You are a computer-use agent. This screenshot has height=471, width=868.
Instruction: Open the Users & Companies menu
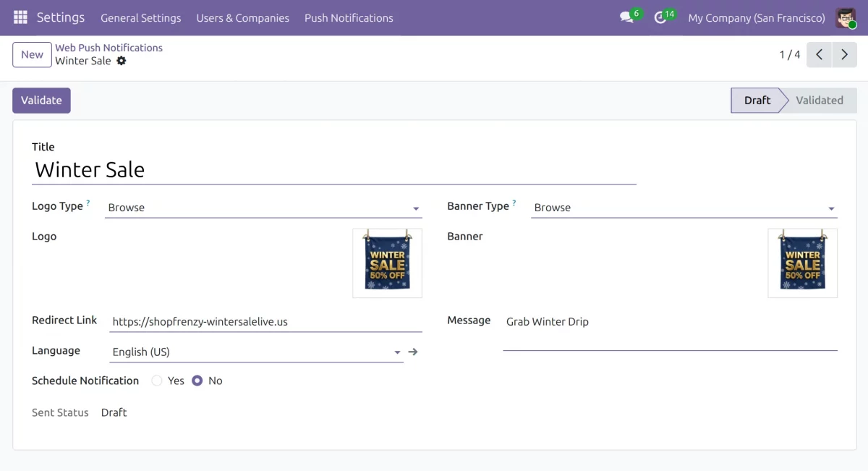tap(243, 18)
